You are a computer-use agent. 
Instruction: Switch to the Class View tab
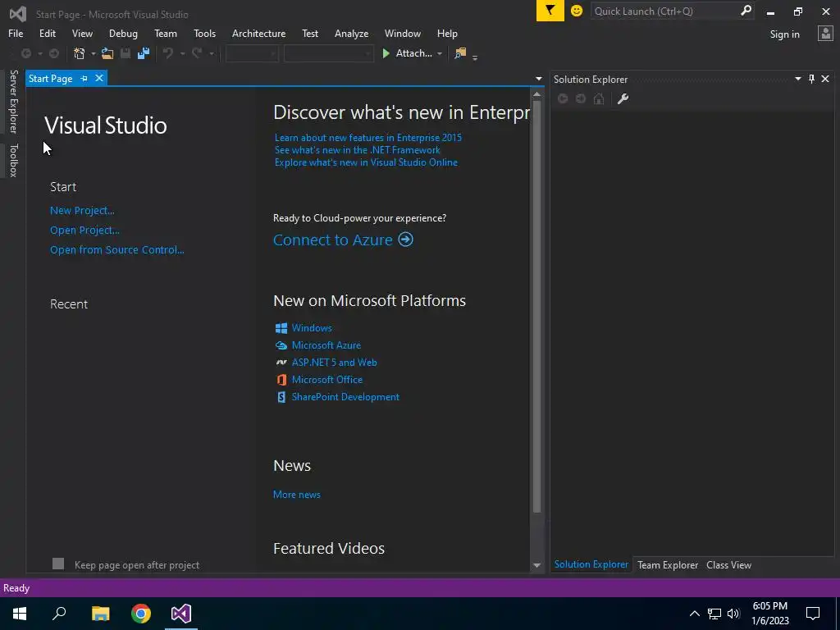click(x=728, y=564)
